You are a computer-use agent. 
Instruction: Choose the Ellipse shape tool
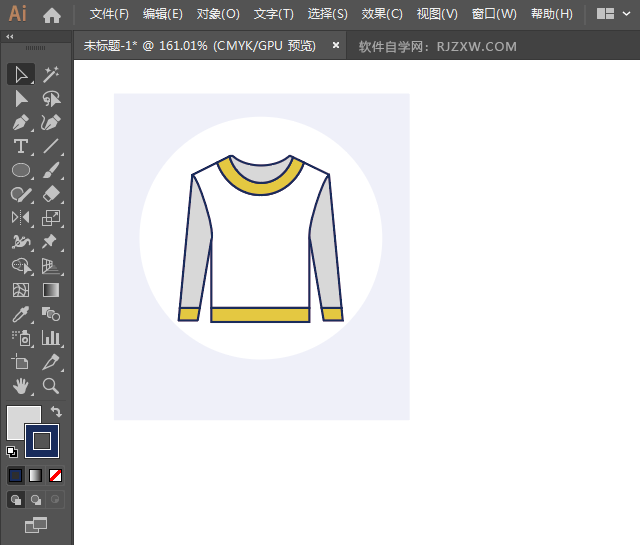20,170
